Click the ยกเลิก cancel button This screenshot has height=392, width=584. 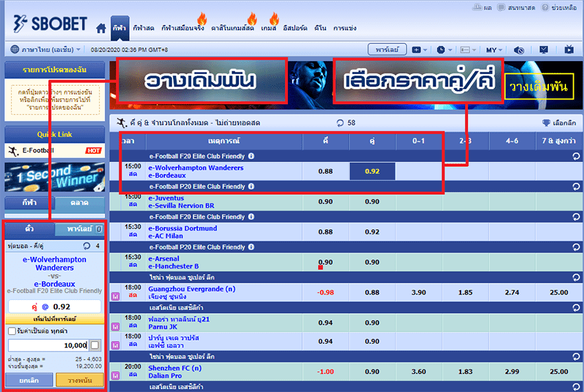pyautogui.click(x=30, y=380)
